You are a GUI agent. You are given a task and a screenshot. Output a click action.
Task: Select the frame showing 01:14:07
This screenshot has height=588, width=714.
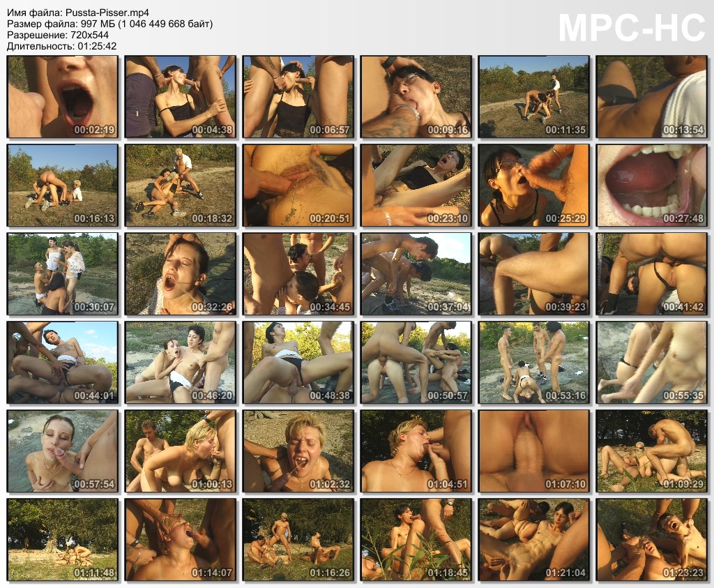click(181, 540)
